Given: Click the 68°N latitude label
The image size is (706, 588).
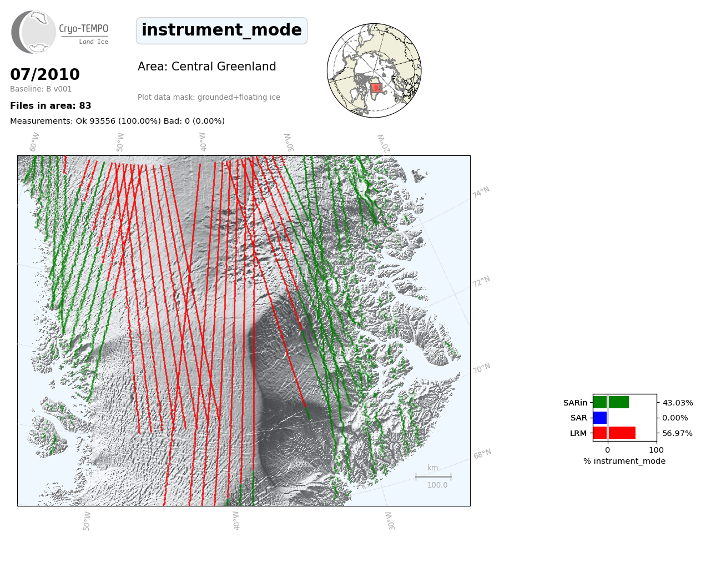Looking at the screenshot, I should pyautogui.click(x=482, y=454).
